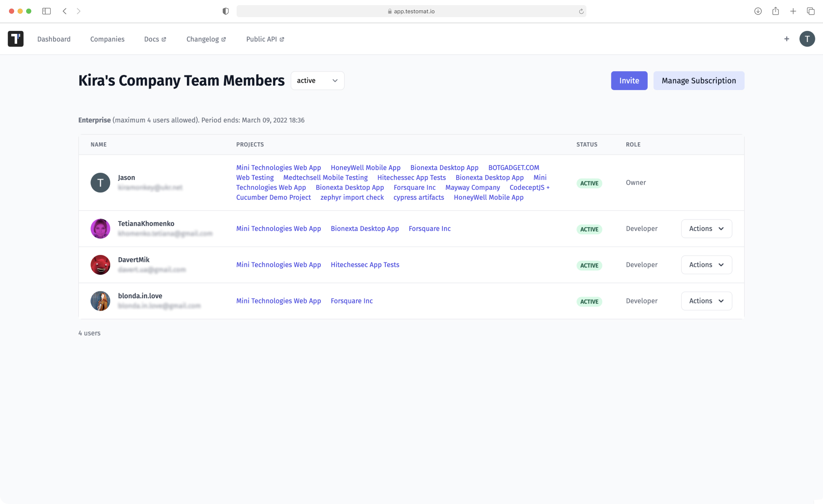This screenshot has width=823, height=504.
Task: Open Mini Technologies Web App project link
Action: click(x=279, y=168)
